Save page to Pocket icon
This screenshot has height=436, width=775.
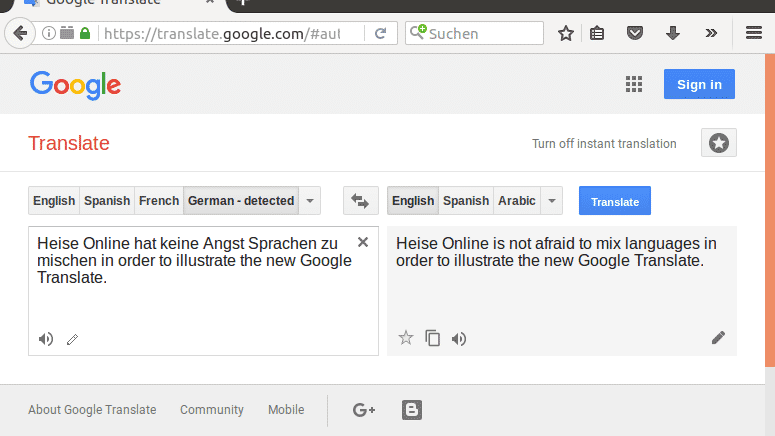pos(635,33)
